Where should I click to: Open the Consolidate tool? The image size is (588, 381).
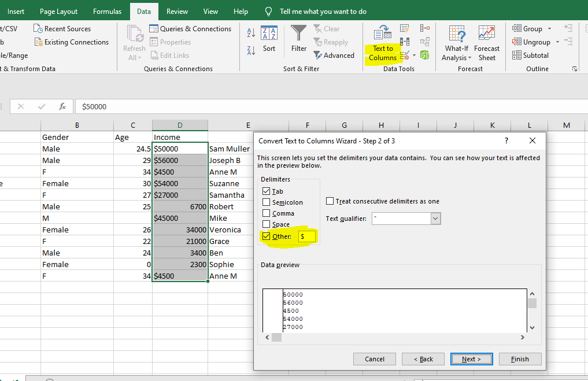coord(425,28)
